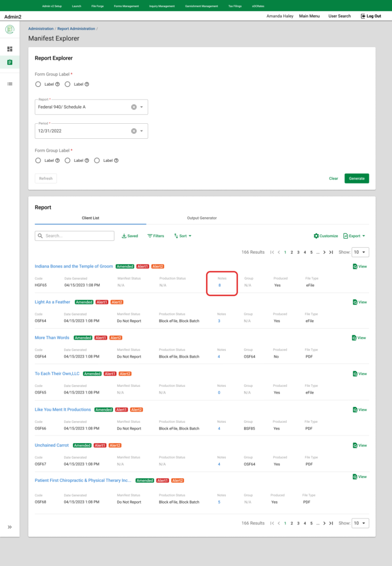Expand the sidebar with double-chevron icon
Screen dimensions: 392x566
(9, 527)
